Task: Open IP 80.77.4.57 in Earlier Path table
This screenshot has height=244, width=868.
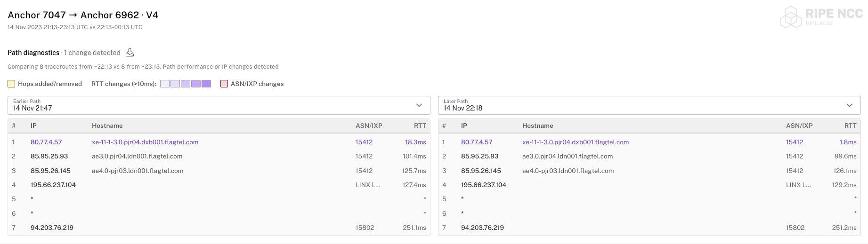Action: tap(46, 142)
